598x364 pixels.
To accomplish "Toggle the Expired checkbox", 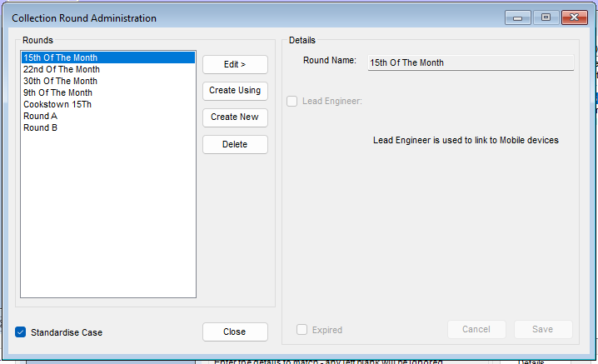I will [302, 330].
